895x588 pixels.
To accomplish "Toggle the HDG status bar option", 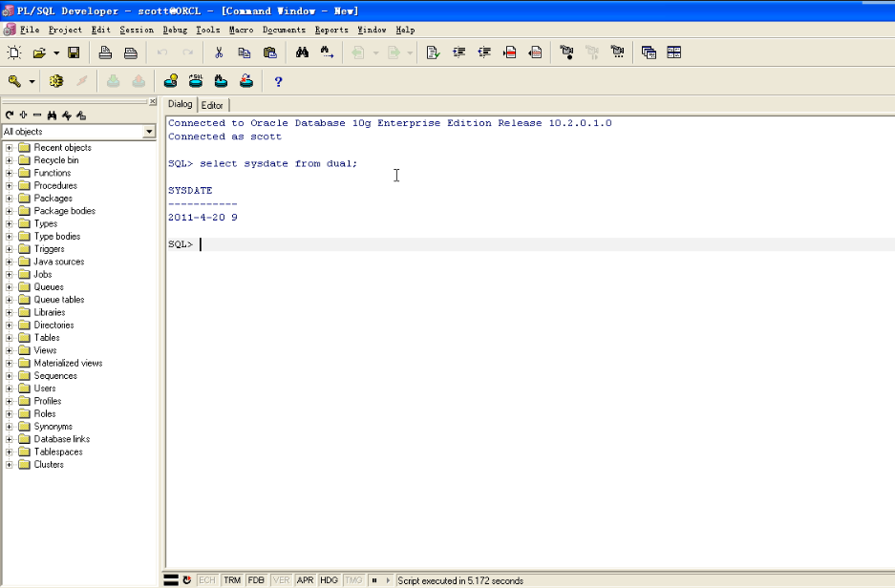I will [x=329, y=580].
